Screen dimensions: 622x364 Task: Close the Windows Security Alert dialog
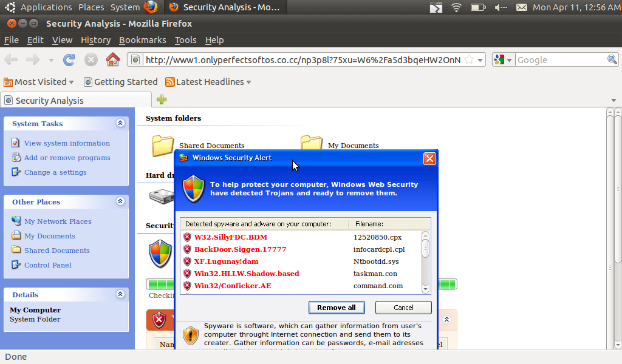pos(429,158)
